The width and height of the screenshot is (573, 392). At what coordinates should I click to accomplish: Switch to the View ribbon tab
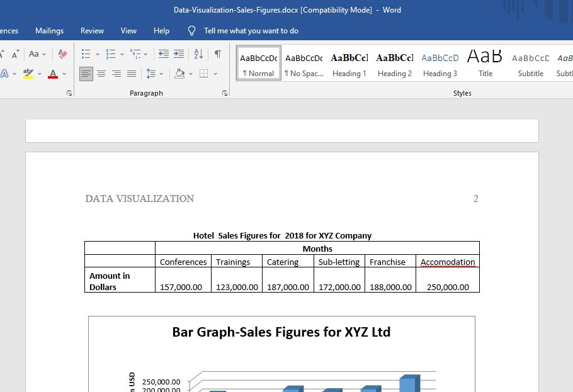(x=128, y=31)
